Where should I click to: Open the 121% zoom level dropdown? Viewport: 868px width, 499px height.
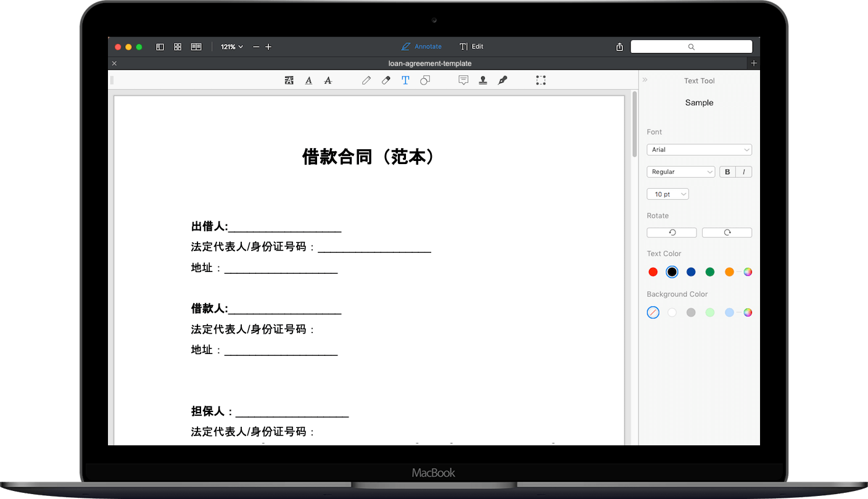232,47
